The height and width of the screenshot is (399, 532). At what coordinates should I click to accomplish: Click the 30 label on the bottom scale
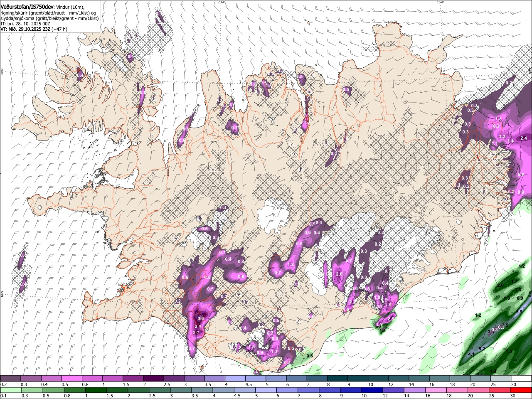pyautogui.click(x=514, y=396)
